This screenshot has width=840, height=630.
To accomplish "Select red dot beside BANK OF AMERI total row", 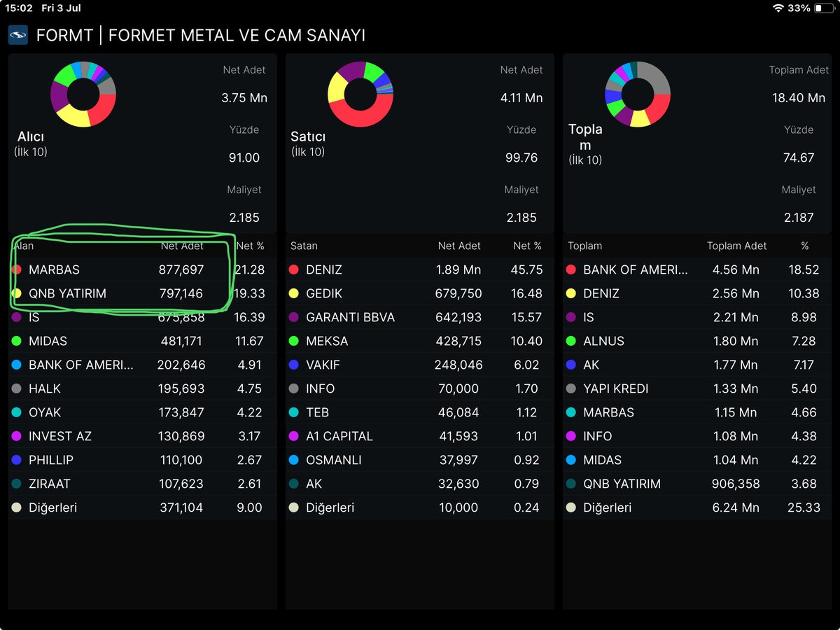I will [x=571, y=269].
